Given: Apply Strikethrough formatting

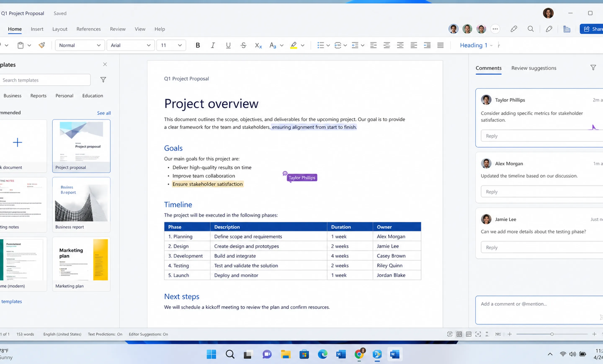Looking at the screenshot, I should click(243, 45).
